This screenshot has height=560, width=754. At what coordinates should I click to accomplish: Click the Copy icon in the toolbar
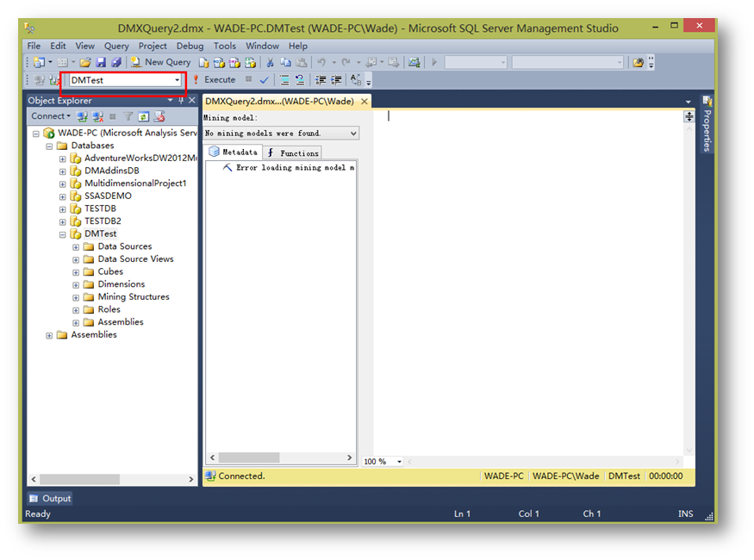[x=285, y=63]
